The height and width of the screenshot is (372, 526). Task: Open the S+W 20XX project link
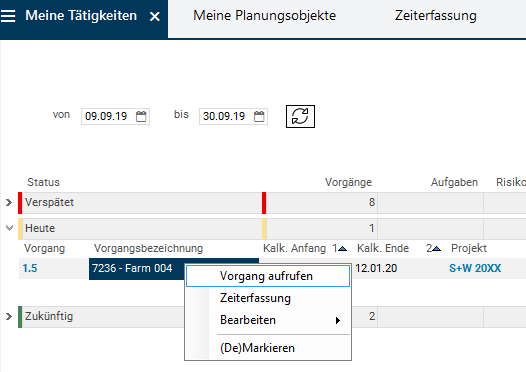(475, 268)
